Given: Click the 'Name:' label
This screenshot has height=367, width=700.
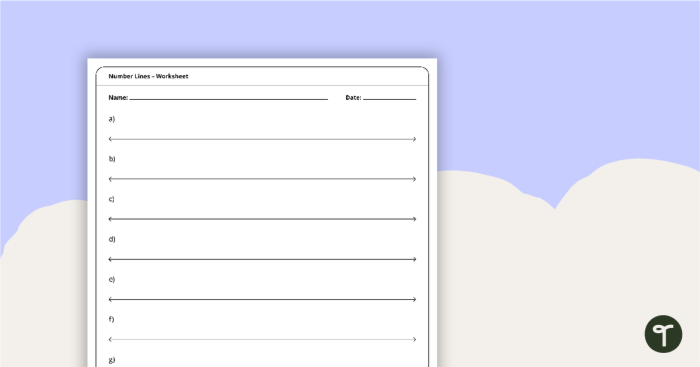Looking at the screenshot, I should 118,97.
